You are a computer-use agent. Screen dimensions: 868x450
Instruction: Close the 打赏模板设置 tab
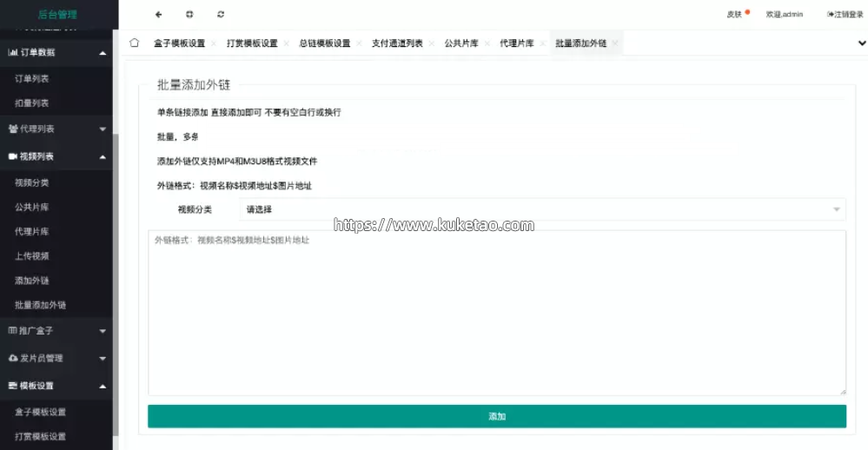pos(286,43)
